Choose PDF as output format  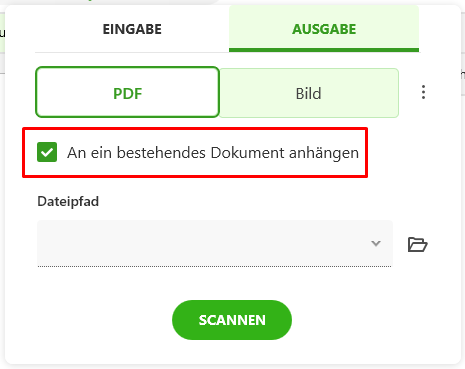coord(127,92)
